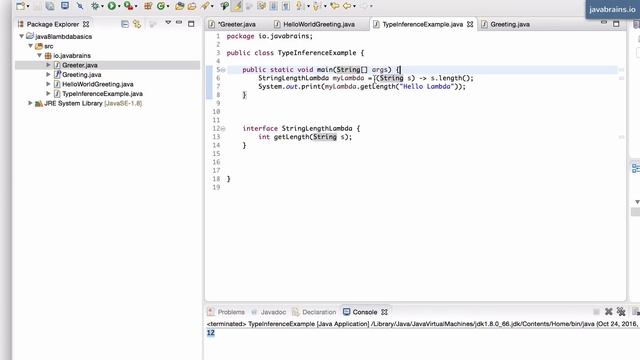640x360 pixels.
Task: Click the Open Task folder icon
Action: pos(192,6)
